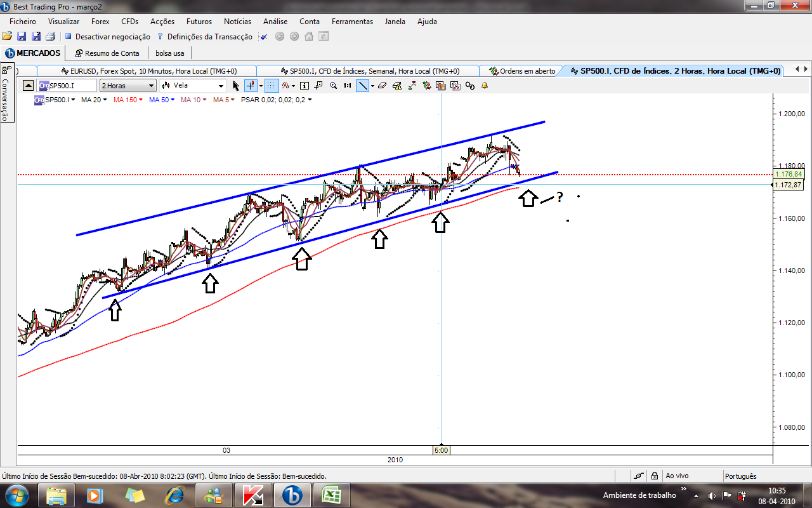Click the load chart template icon
The image size is (812, 508).
455,86
